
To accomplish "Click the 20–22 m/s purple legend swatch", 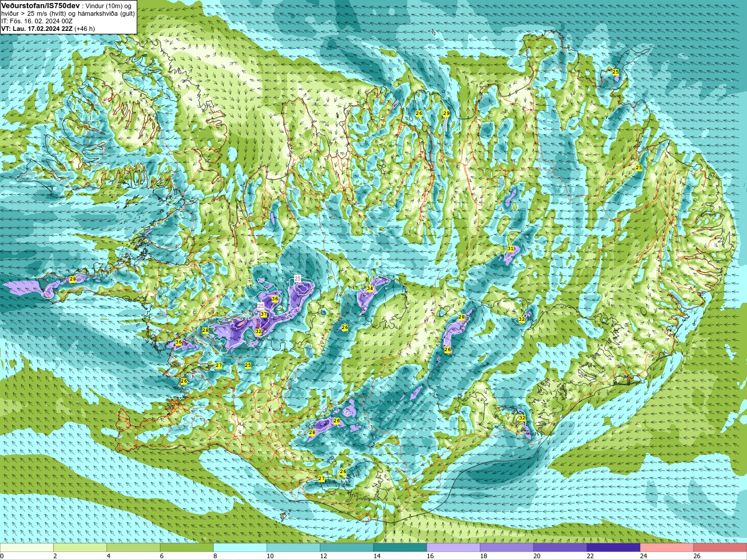I will tap(560, 548).
